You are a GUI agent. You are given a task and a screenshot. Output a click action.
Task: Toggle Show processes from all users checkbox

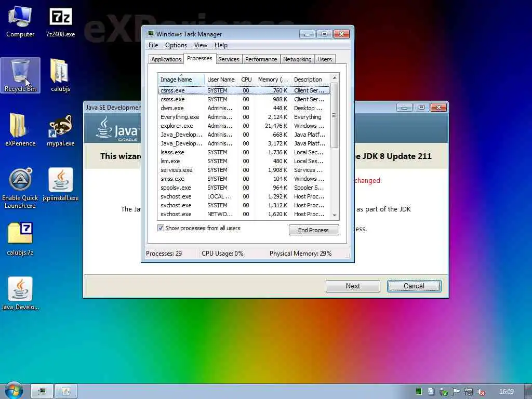(x=161, y=228)
